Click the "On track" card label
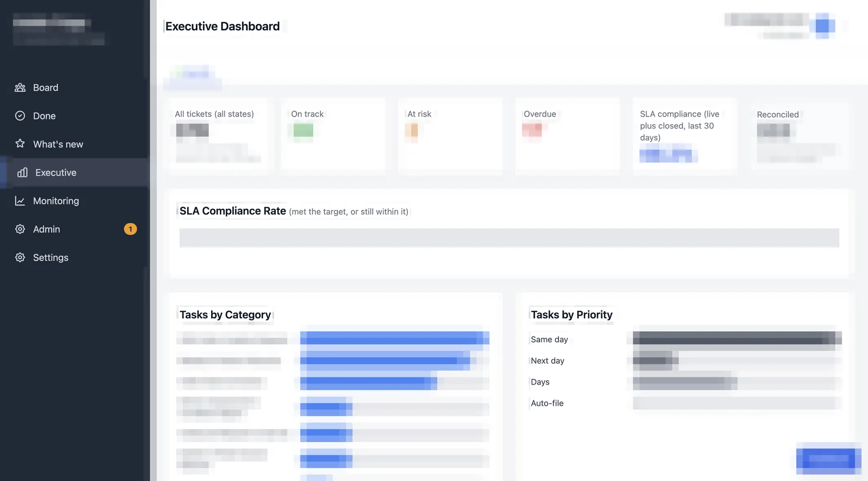The width and height of the screenshot is (868, 481). (307, 114)
